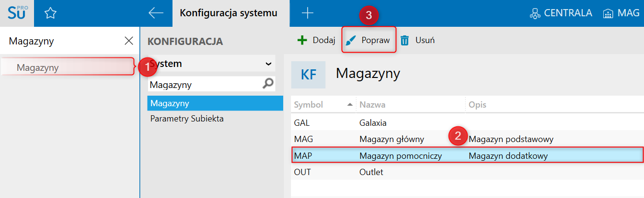Click Usuń to delete warehouse

point(417,40)
